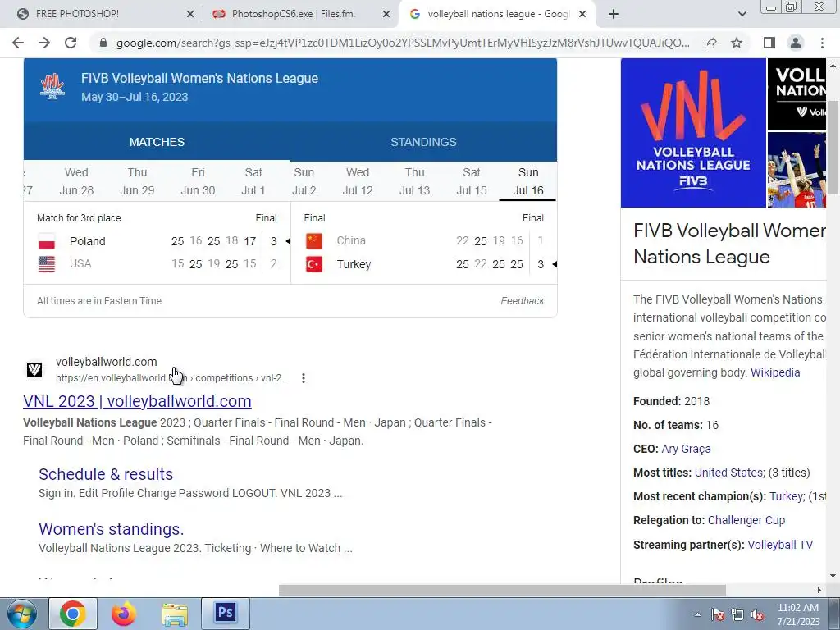
Task: Click the Poland flag icon
Action: [x=47, y=241]
